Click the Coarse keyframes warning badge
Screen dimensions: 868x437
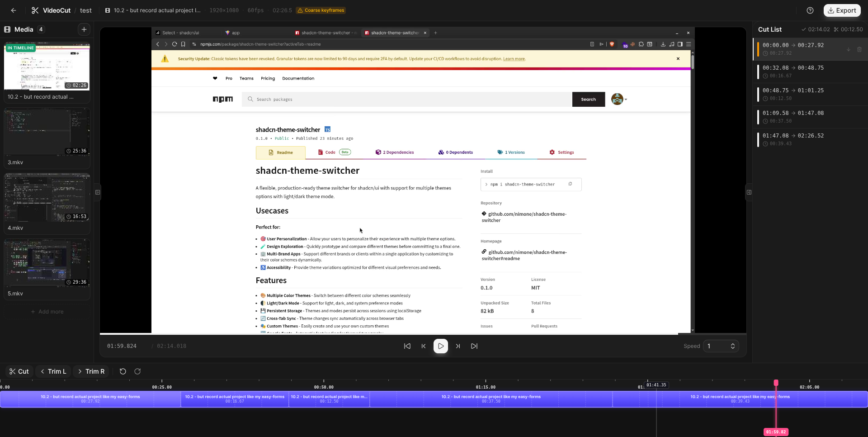(x=321, y=10)
